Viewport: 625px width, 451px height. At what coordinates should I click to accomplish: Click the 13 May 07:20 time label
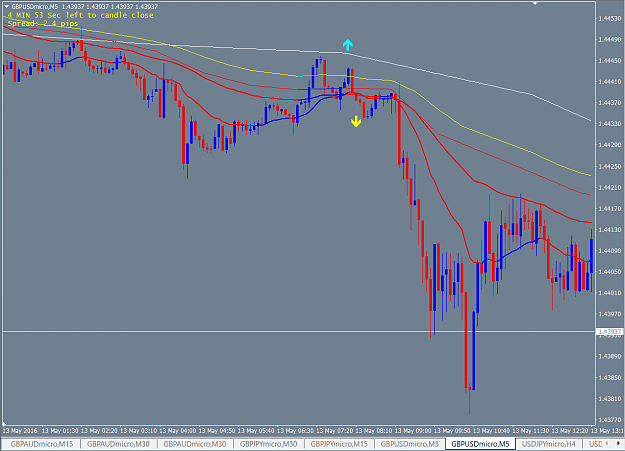click(334, 431)
